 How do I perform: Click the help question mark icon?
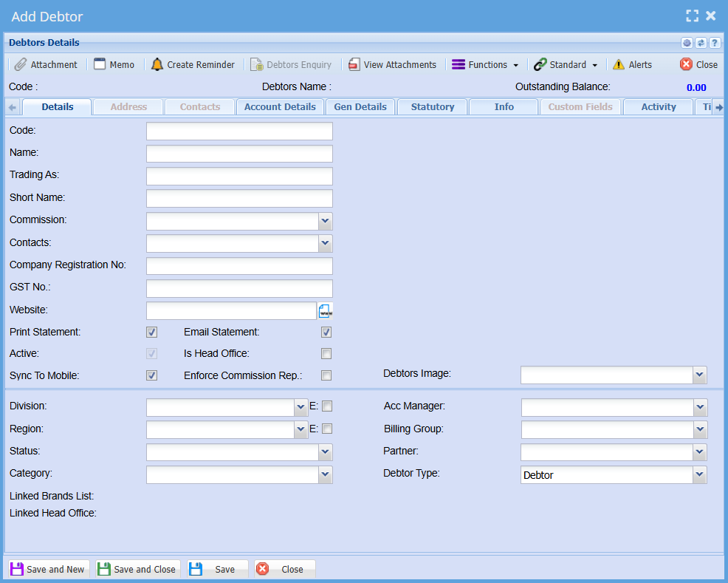coord(714,43)
